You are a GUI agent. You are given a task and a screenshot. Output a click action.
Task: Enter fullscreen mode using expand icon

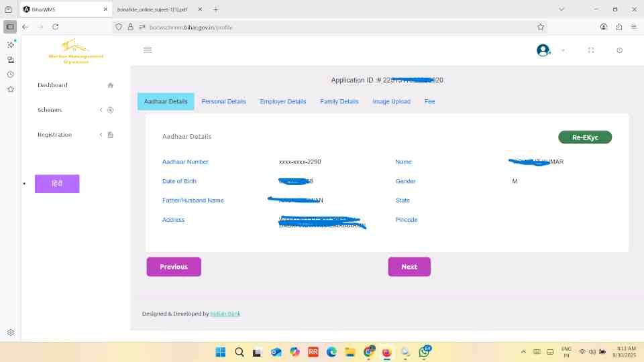tap(591, 50)
